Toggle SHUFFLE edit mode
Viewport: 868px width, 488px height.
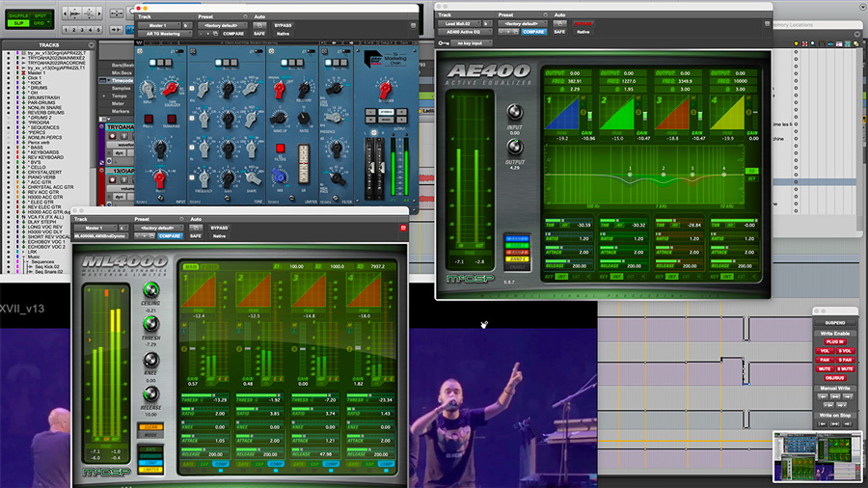(18, 16)
